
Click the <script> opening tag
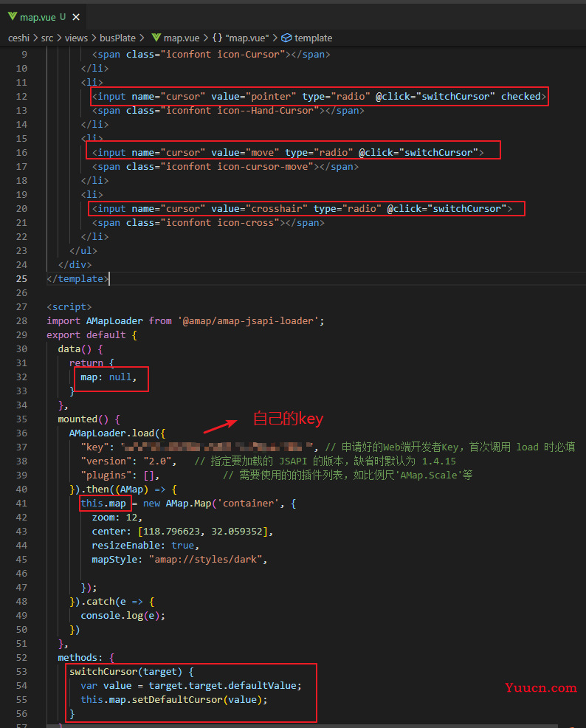[69, 306]
